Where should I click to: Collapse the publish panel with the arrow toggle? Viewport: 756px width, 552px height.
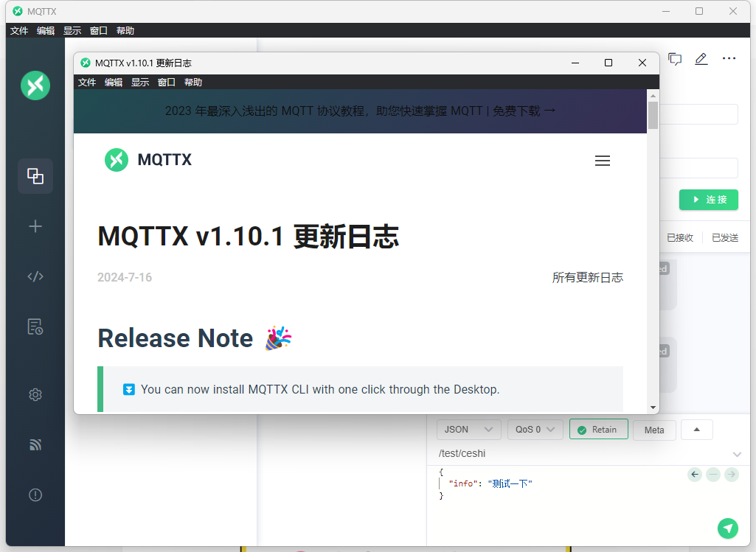(696, 429)
